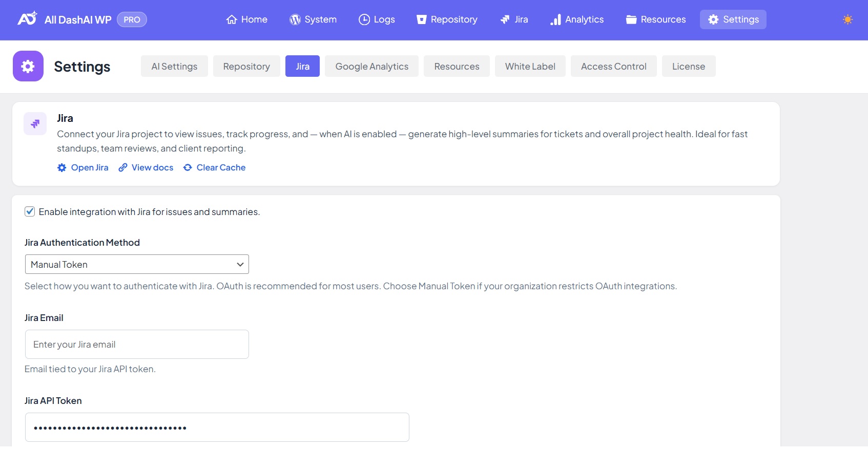The width and height of the screenshot is (868, 450).
Task: Select the White Label tab
Action: coord(530,67)
